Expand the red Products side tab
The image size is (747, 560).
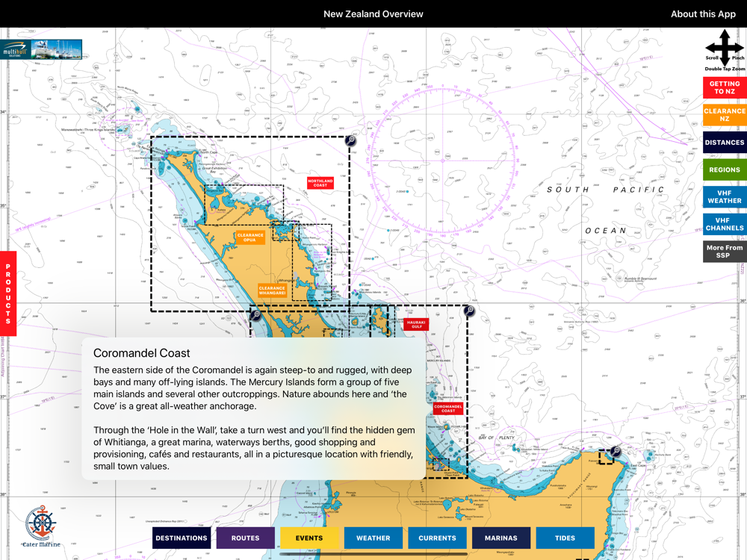(x=8, y=293)
